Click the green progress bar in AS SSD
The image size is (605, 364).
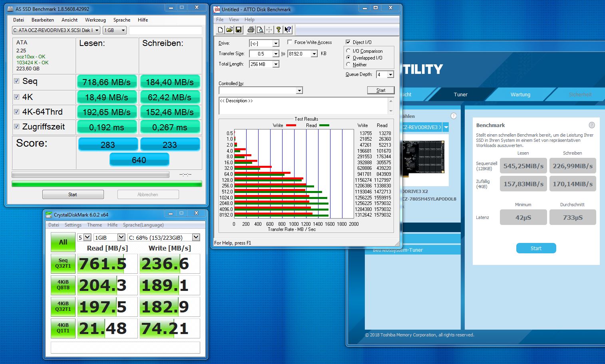[x=107, y=184]
